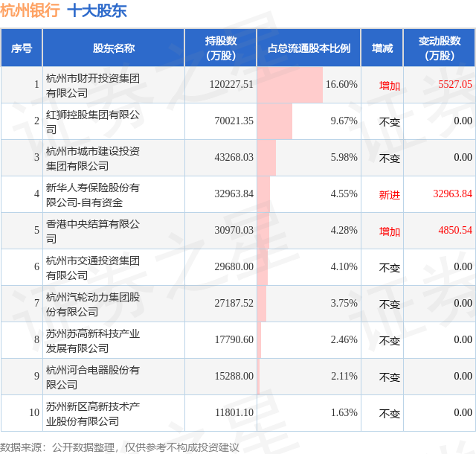Click change value 5527.05
Screen dimensions: 476x454
[x=455, y=84]
